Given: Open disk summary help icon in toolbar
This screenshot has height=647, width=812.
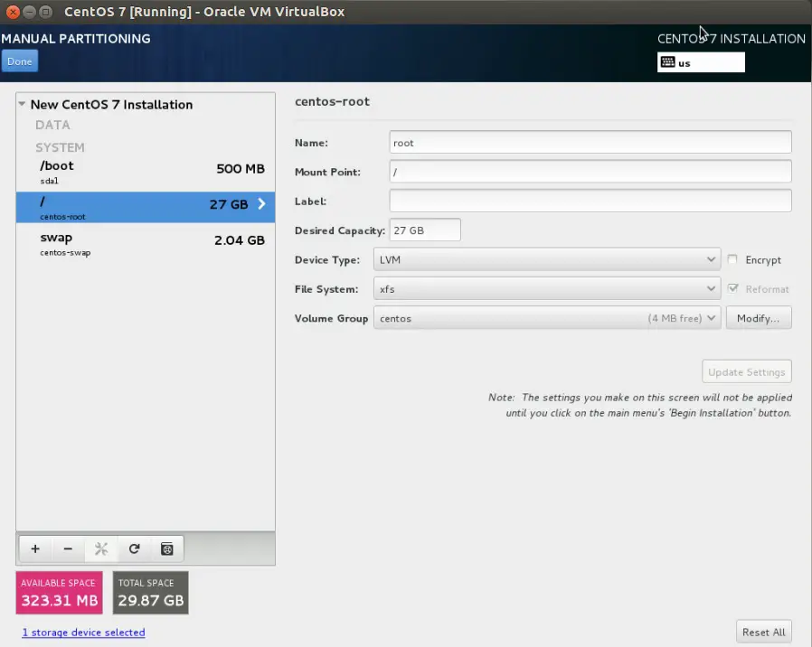Looking at the screenshot, I should (166, 549).
